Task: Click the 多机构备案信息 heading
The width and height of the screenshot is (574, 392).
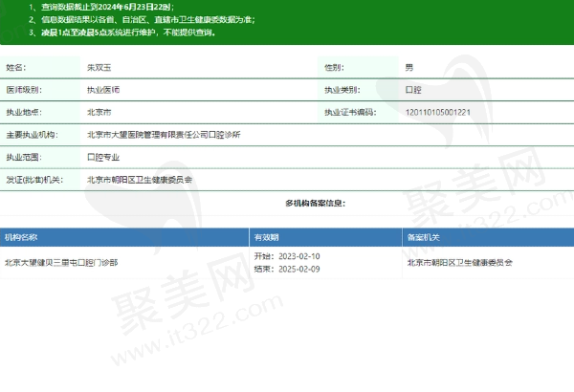Action: (315, 203)
